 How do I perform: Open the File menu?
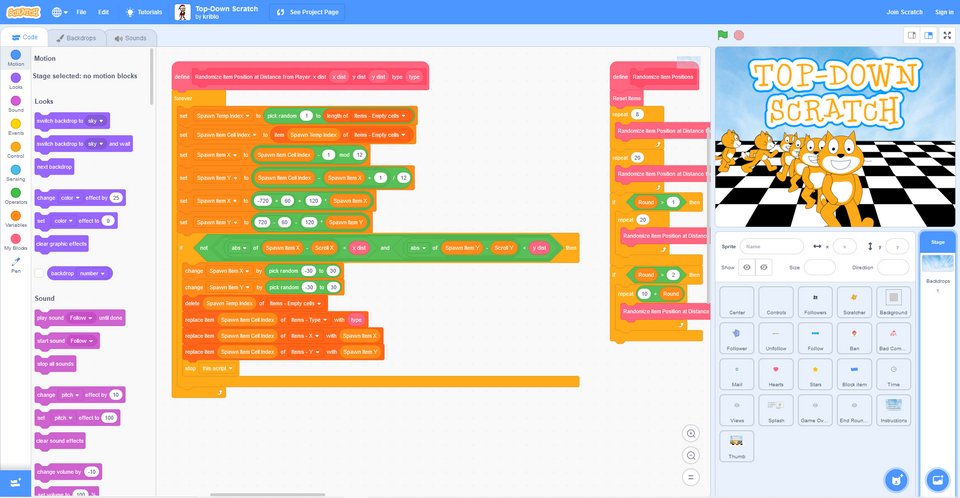tap(81, 12)
